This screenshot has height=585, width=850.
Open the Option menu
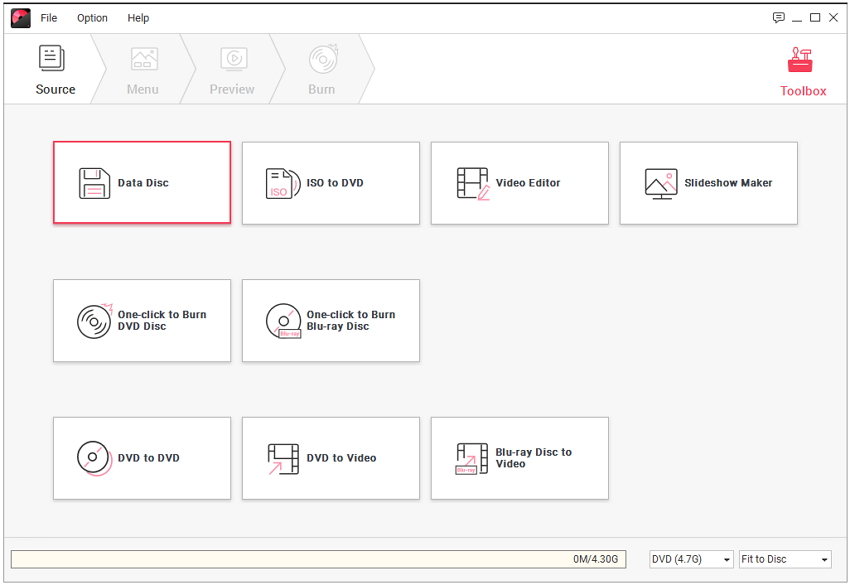(x=92, y=18)
